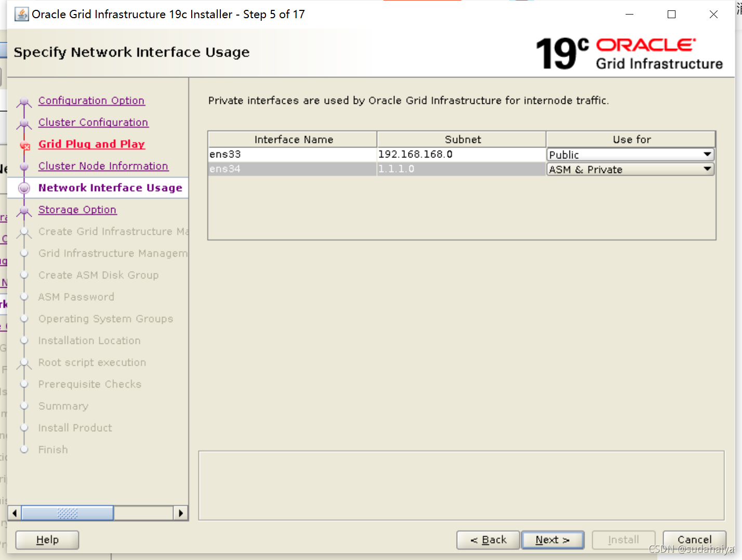Select the ens33 interface name cell
This screenshot has width=742, height=560.
point(292,154)
